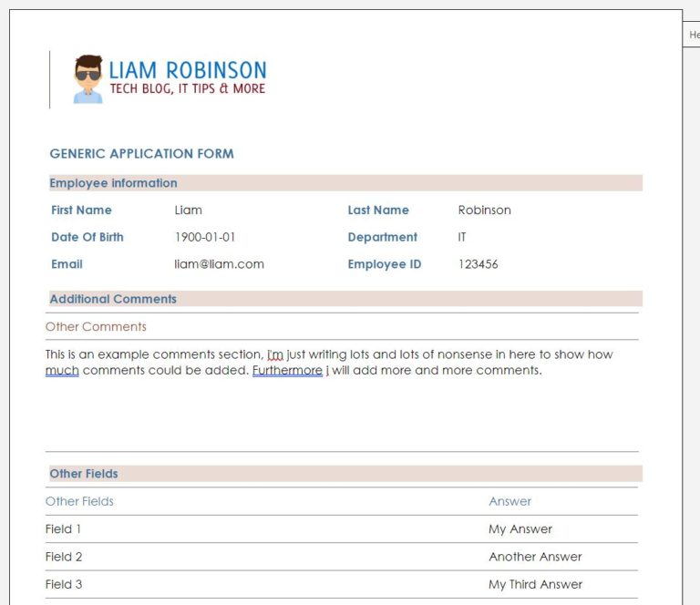The width and height of the screenshot is (700, 605).
Task: Click the email address liam@liam.com
Action: (x=219, y=264)
